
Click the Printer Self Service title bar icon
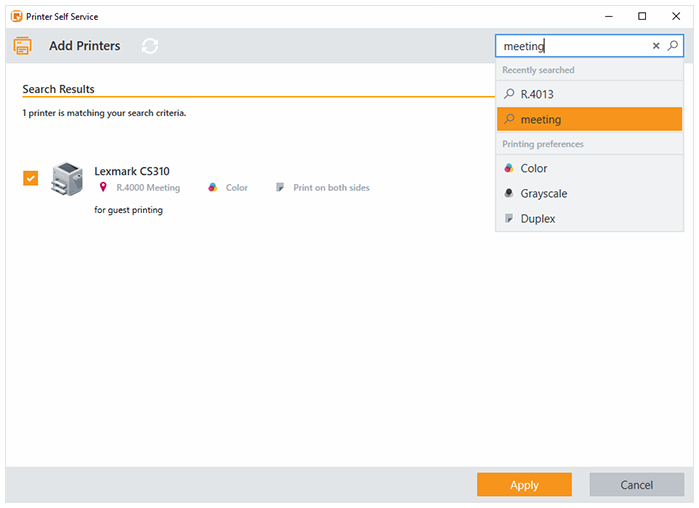point(16,16)
